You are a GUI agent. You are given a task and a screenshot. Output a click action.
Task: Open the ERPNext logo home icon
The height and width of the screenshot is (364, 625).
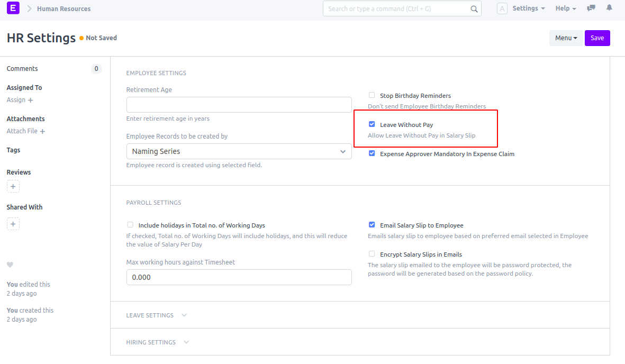[13, 8]
